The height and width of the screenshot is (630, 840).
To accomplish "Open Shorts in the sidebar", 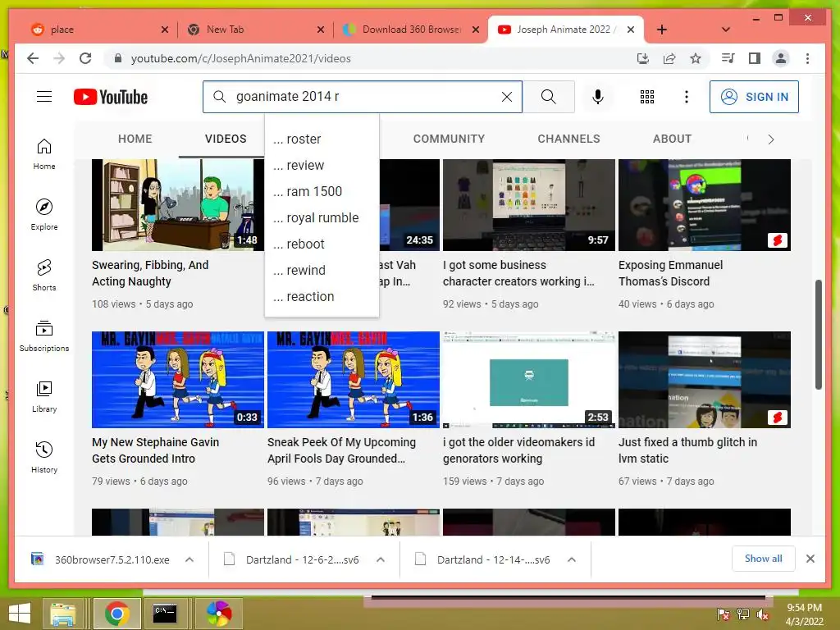I will 44,276.
